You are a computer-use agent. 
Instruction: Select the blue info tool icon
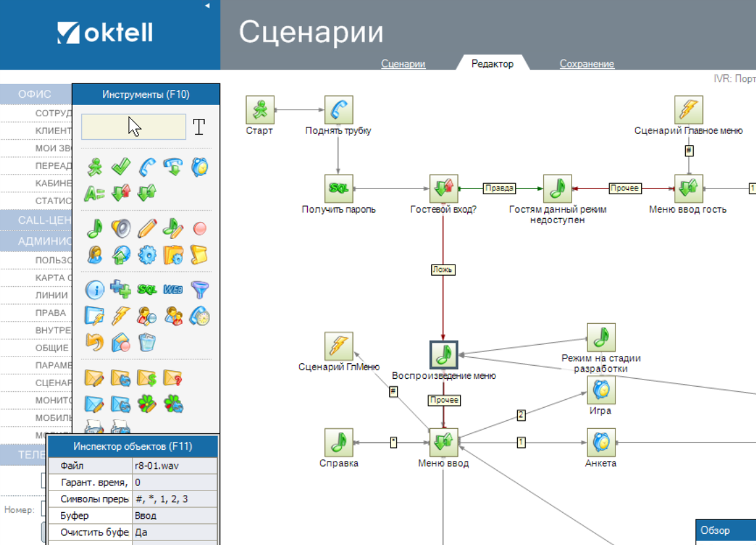(x=95, y=290)
